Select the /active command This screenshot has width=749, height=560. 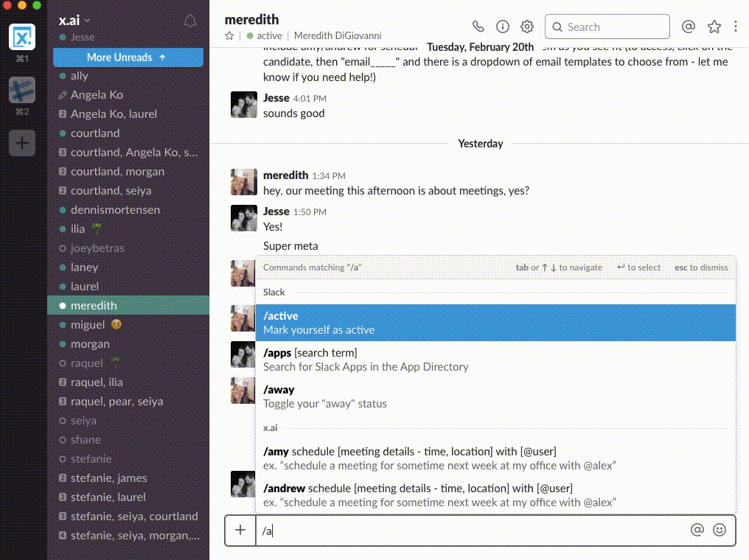tap(495, 323)
